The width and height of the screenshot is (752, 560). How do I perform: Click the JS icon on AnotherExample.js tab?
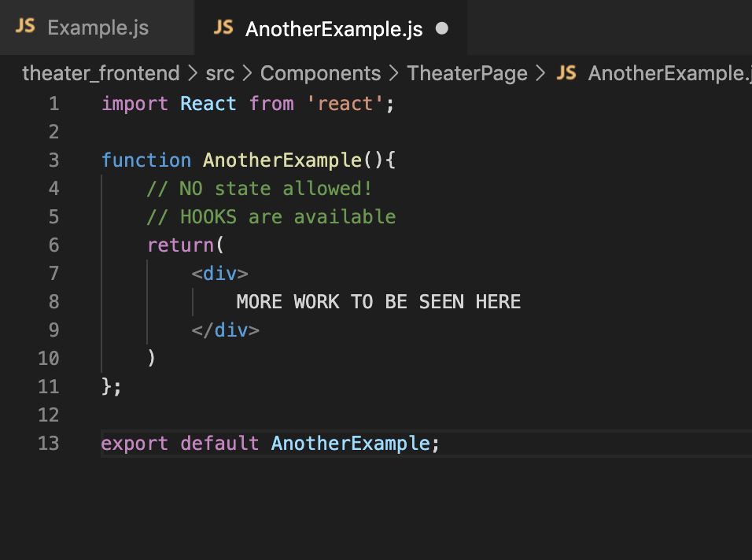coord(223,27)
